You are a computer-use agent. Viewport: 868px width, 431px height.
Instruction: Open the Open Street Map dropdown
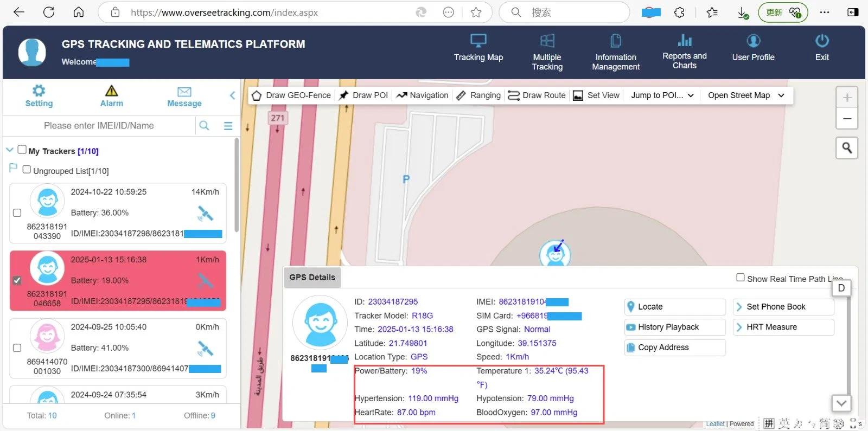(x=745, y=95)
